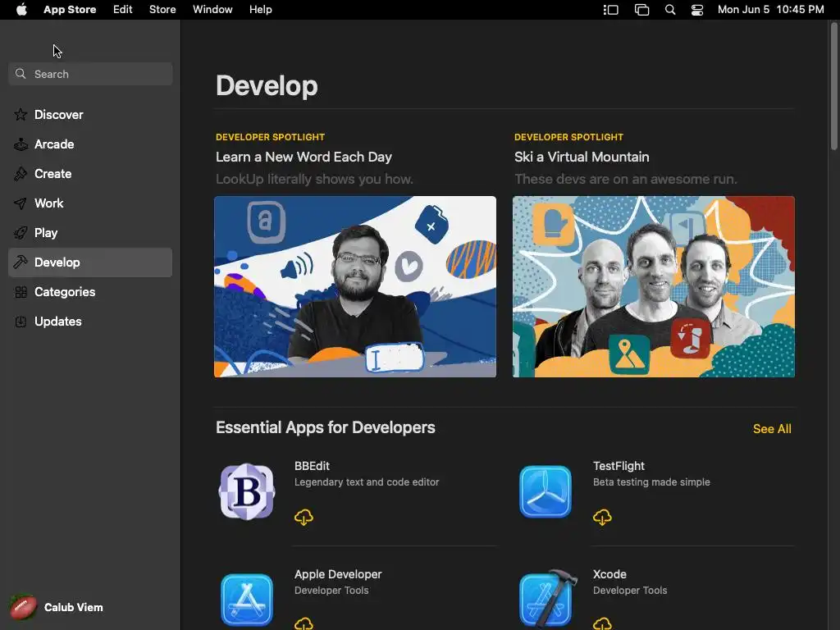Open Calub Viem account page

[73, 607]
